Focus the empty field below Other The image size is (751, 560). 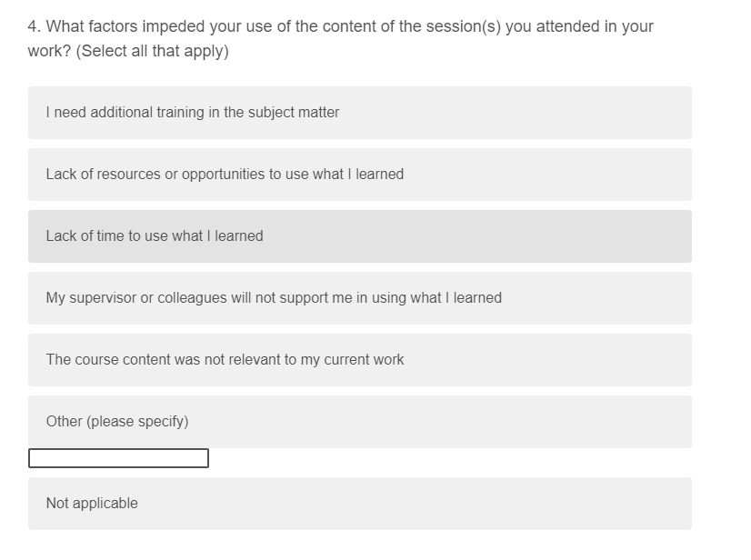(118, 458)
